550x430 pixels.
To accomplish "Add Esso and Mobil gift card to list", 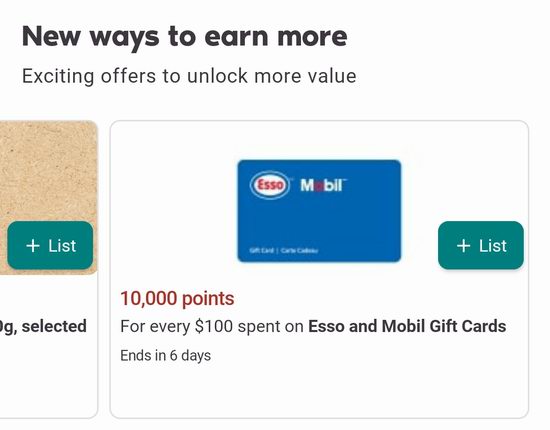I will click(481, 245).
